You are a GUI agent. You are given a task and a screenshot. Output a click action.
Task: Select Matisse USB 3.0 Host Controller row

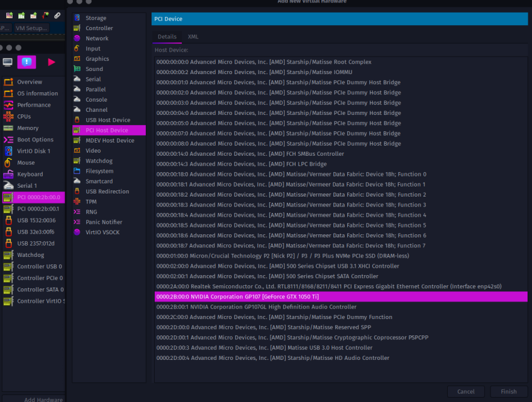point(341,348)
